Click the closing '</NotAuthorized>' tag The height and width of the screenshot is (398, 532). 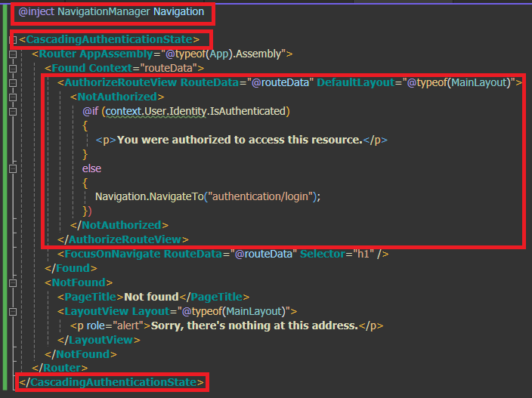pyautogui.click(x=119, y=225)
